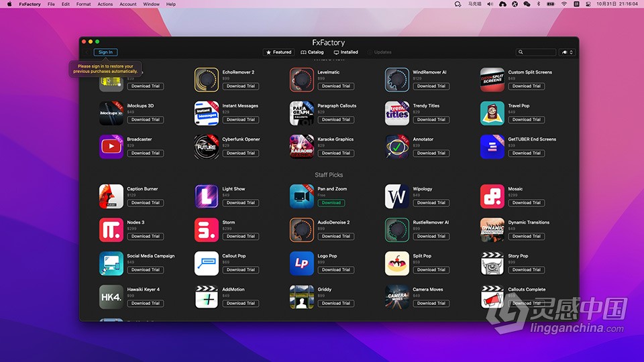Download Trial for Hawaiki Keyer 4
This screenshot has height=362, width=644.
pos(146,303)
